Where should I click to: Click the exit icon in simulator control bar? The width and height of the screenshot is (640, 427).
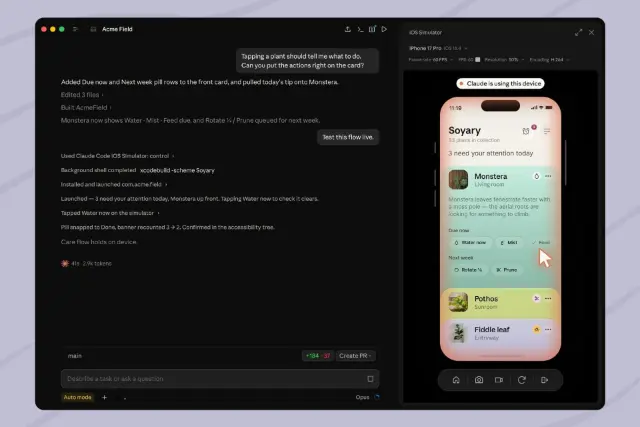[x=544, y=380]
